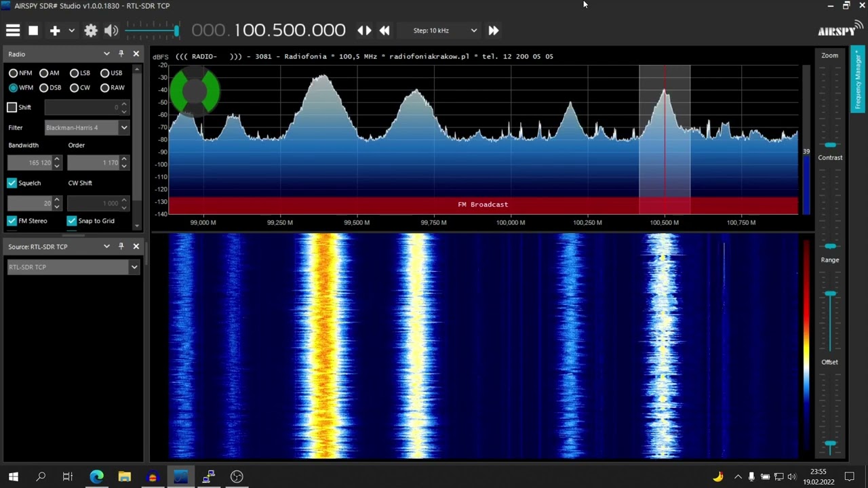Click the 99,500 M frequency axis label
The image size is (868, 488).
tap(357, 222)
